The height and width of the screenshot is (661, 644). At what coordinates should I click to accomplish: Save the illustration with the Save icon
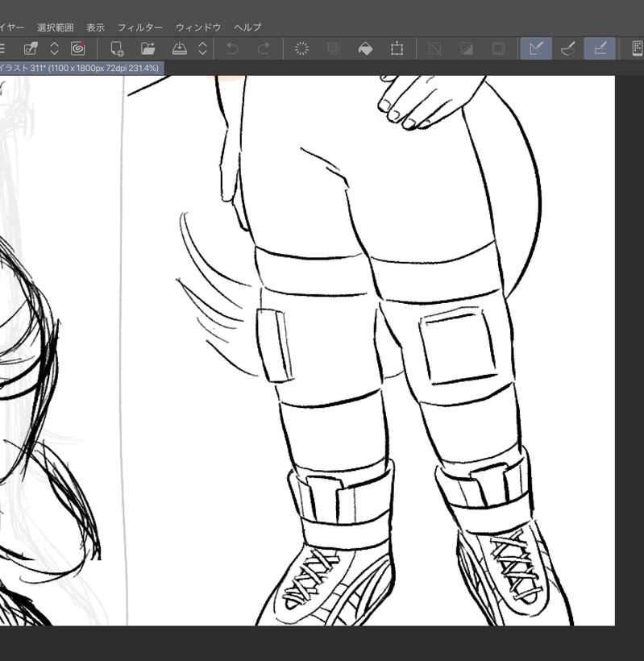(x=180, y=48)
